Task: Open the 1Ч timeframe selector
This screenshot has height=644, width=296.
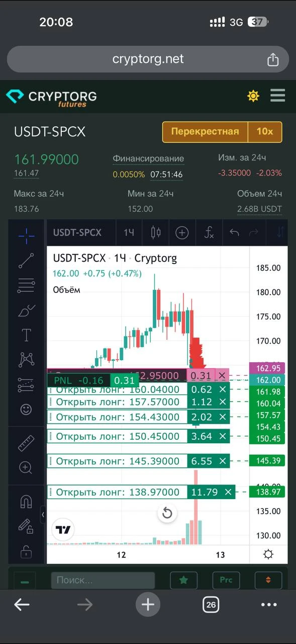Action: tap(129, 232)
